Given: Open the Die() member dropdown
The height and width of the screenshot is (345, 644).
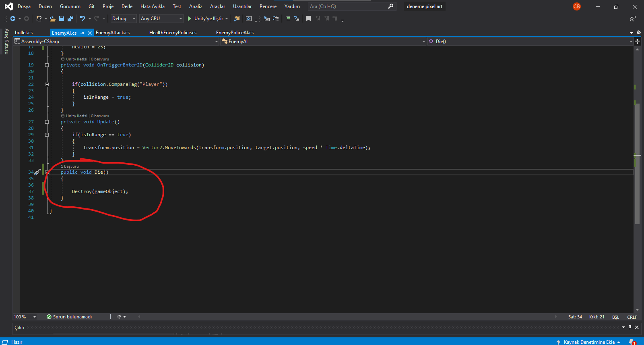Looking at the screenshot, I should (x=530, y=42).
